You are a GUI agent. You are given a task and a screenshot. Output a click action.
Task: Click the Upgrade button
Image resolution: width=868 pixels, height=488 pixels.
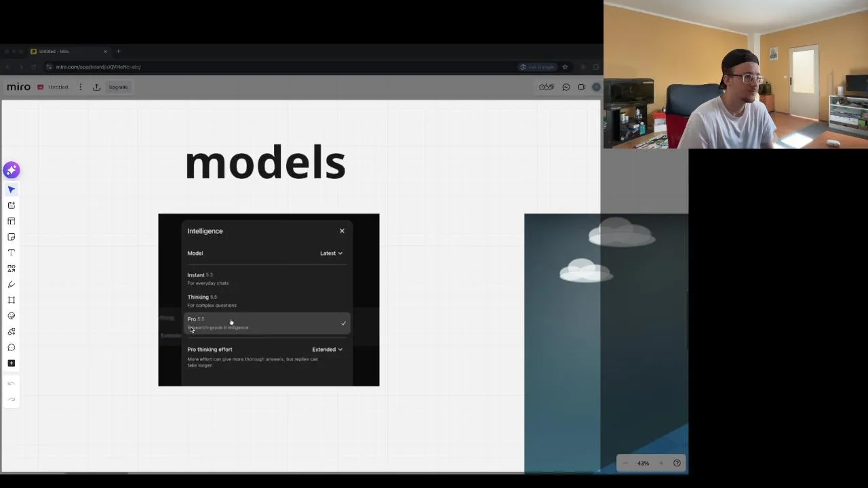[x=118, y=87]
